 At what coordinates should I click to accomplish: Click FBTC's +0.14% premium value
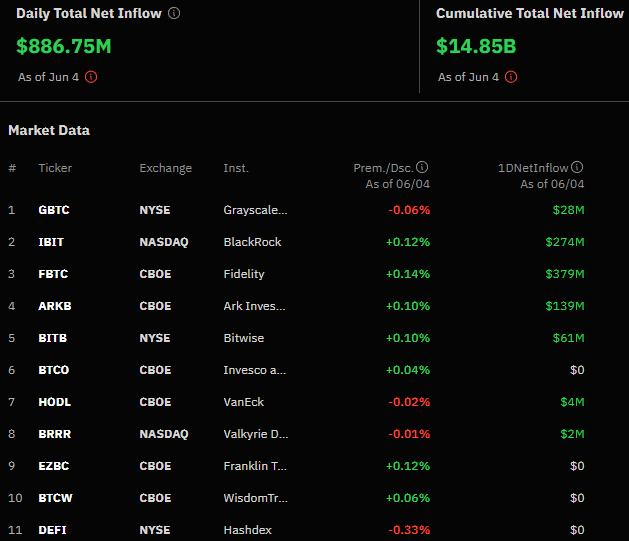pyautogui.click(x=408, y=274)
